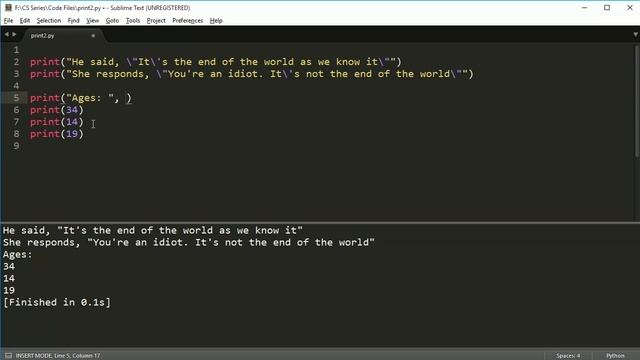Click 'Ages:' in the output panel
The image size is (640, 360).
pos(18,254)
